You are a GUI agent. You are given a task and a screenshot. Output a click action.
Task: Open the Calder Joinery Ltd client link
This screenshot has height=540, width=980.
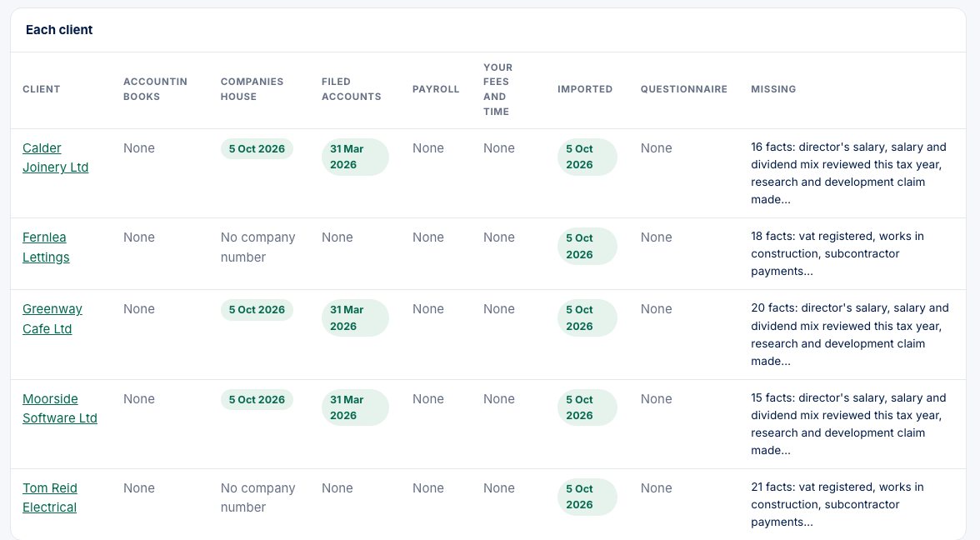coord(55,157)
